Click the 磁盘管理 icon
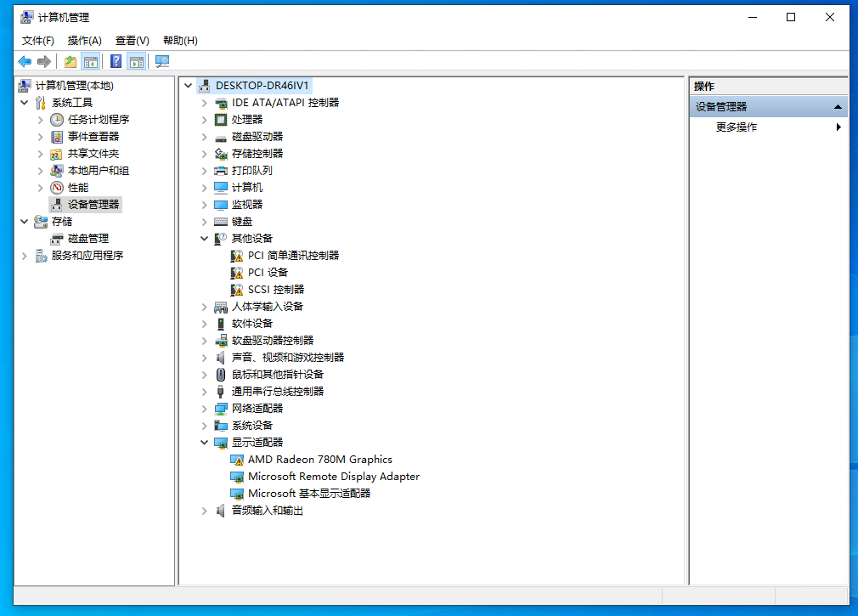Image resolution: width=858 pixels, height=616 pixels. [x=56, y=239]
